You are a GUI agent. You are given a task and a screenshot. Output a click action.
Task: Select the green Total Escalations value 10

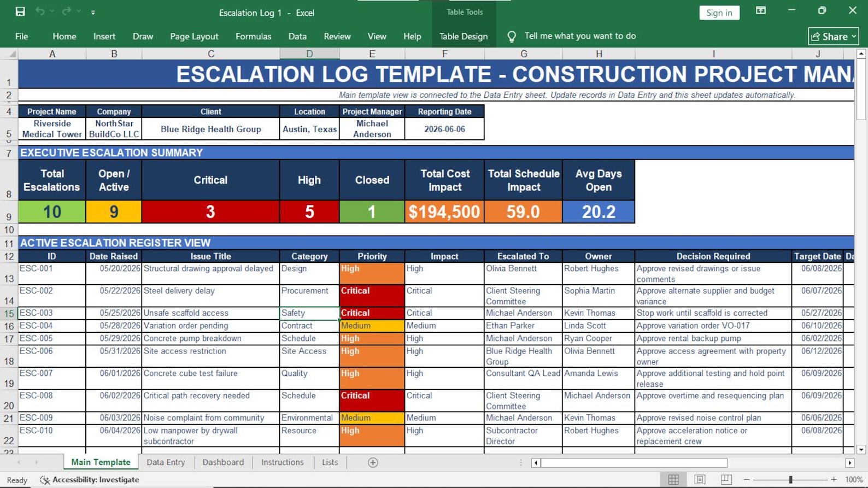52,211
